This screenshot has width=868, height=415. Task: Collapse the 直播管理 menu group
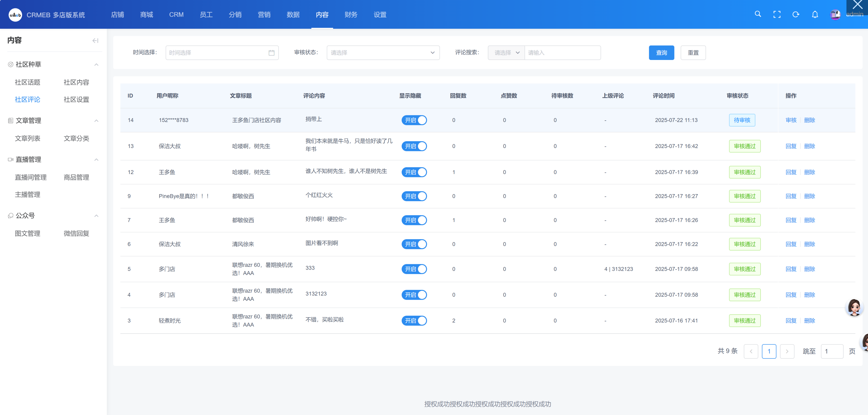click(96, 159)
